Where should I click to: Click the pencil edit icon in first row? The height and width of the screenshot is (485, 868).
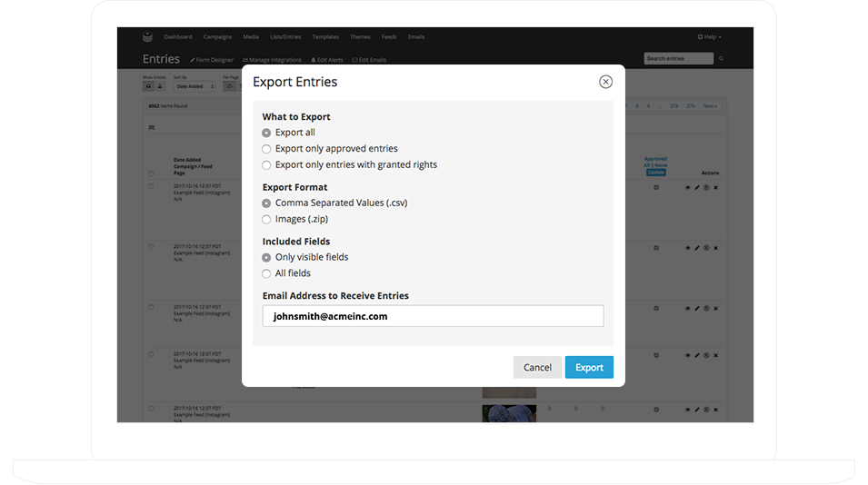pyautogui.click(x=697, y=187)
